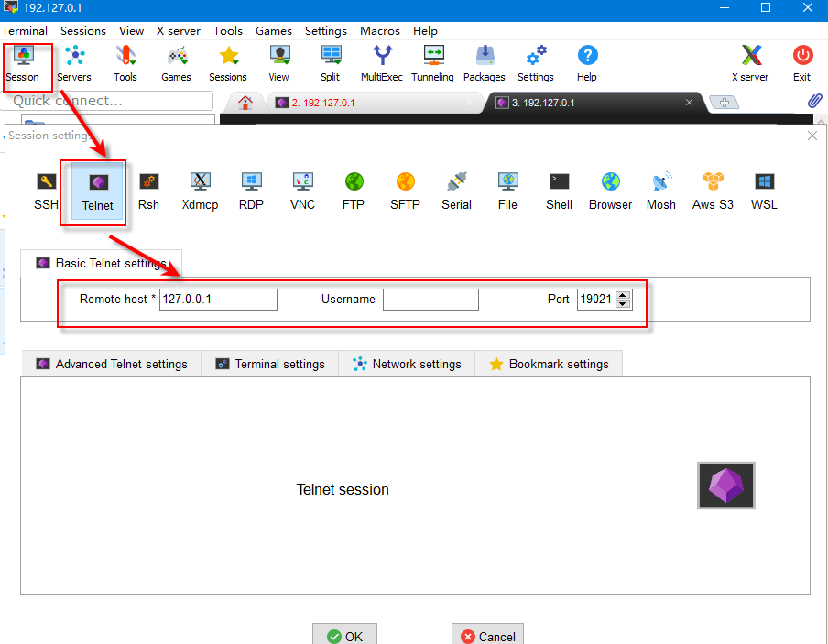Decrease the Port value with down arrow

click(623, 304)
